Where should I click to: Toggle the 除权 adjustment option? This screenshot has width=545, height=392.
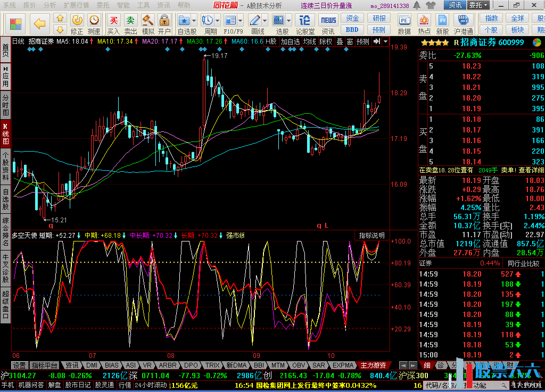pyautogui.click(x=325, y=41)
